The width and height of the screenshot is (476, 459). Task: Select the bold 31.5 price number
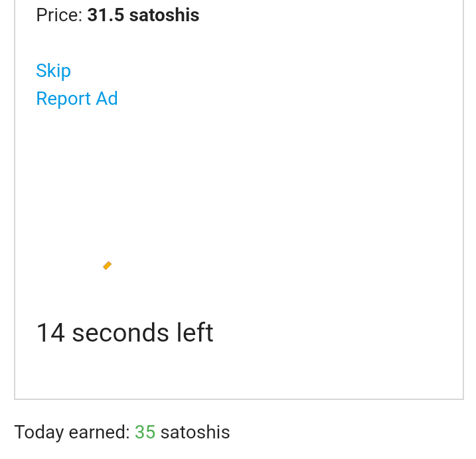coord(106,15)
